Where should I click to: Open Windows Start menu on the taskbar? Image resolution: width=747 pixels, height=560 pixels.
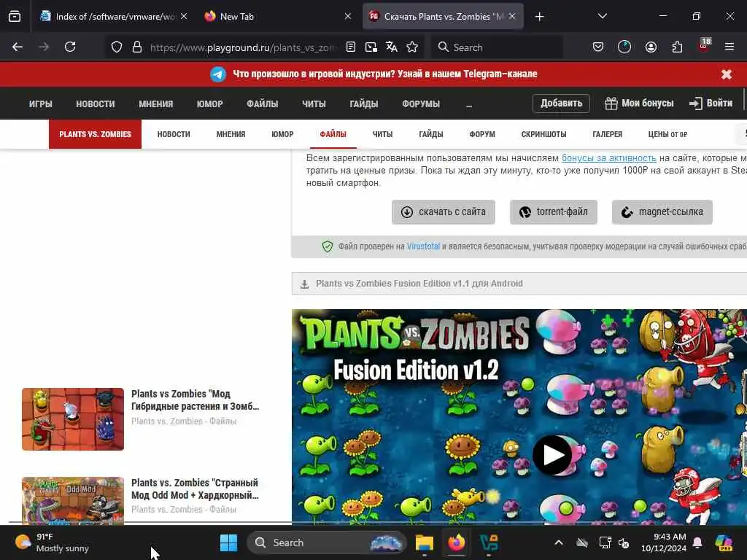pos(228,542)
